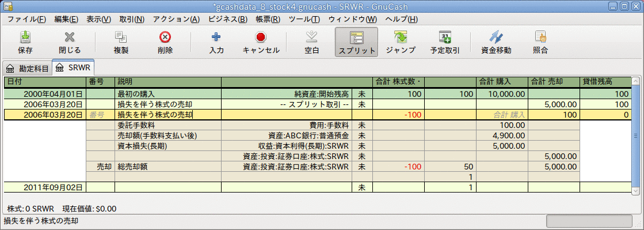Screen dimensions: 644x230
Task: Click the 収益:資本利得(長期):SRWR account cell
Action: click(x=287, y=146)
